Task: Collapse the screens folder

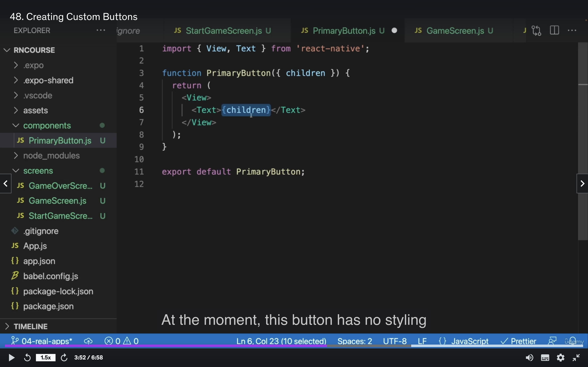Action: coord(38,171)
